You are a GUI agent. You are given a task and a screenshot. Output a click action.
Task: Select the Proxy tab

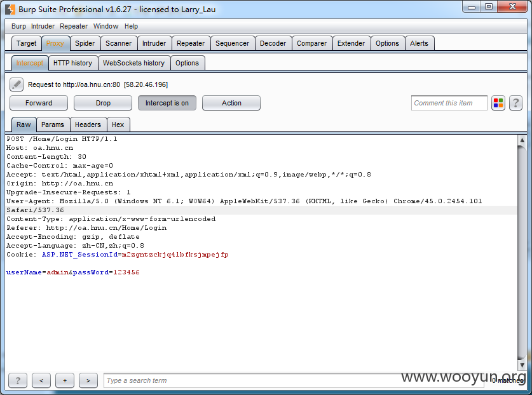coord(55,43)
